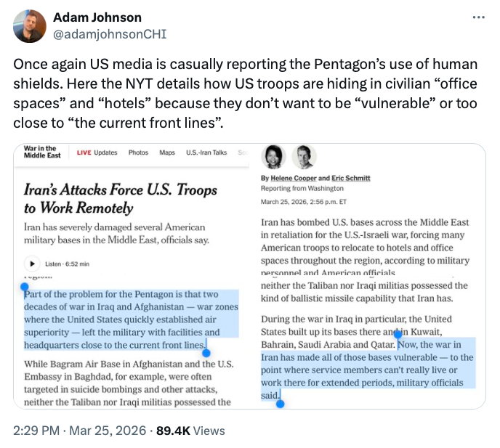Play the article's Listen audio button
This screenshot has width=500, height=448.
point(32,264)
